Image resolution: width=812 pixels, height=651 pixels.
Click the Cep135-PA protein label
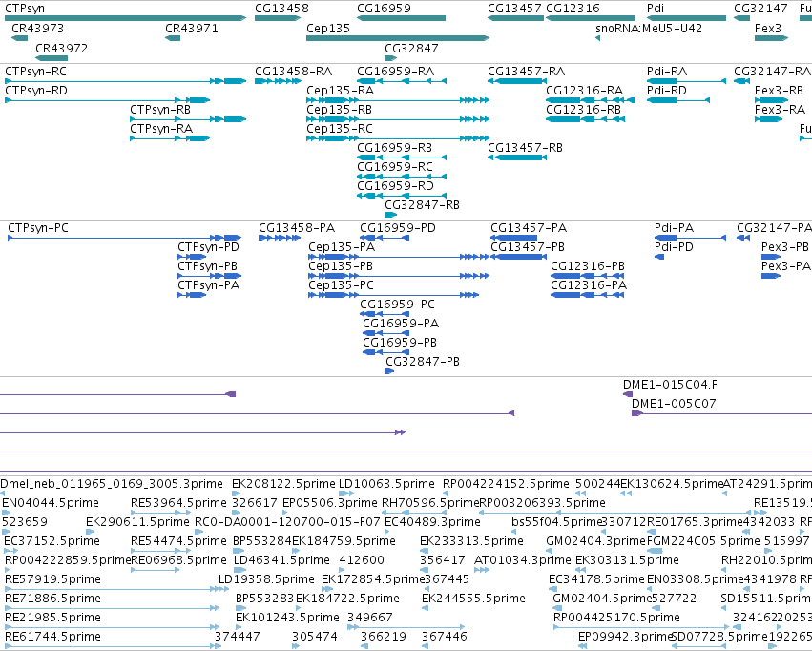point(342,247)
